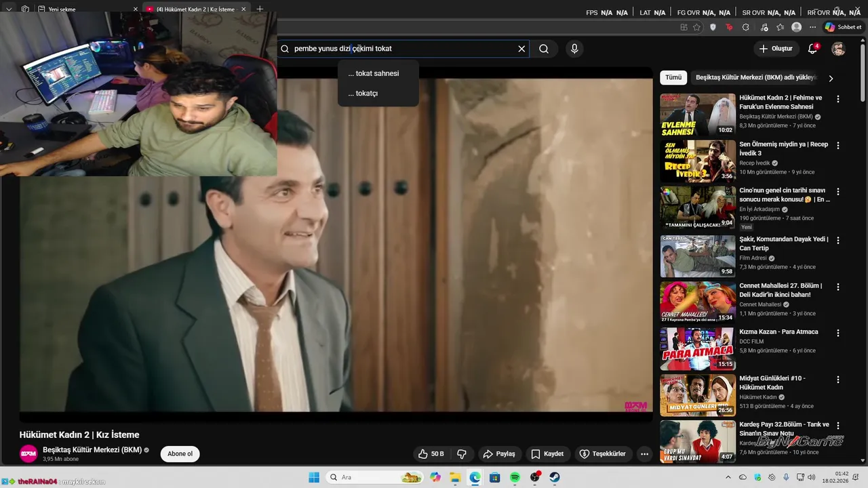The image size is (868, 488).
Task: Open the Cennet Mahallesi channel name
Action: (761, 304)
